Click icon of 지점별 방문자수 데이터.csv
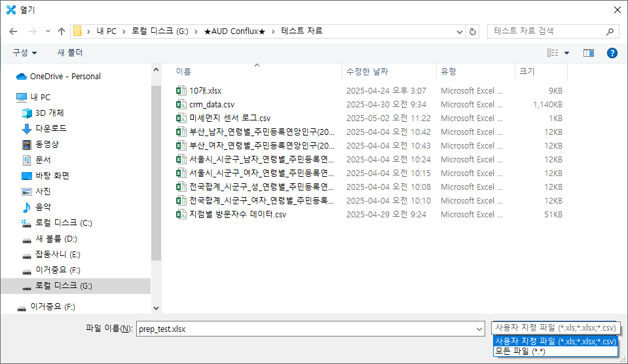 181,214
